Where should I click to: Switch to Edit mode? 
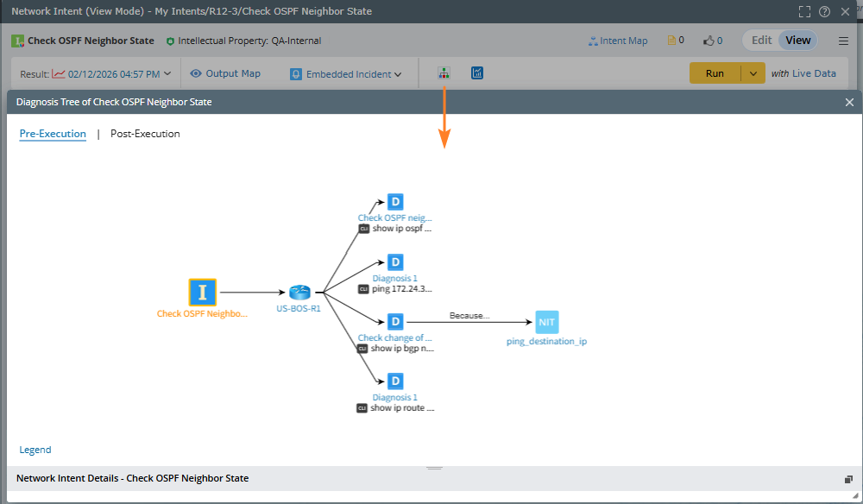tap(761, 41)
